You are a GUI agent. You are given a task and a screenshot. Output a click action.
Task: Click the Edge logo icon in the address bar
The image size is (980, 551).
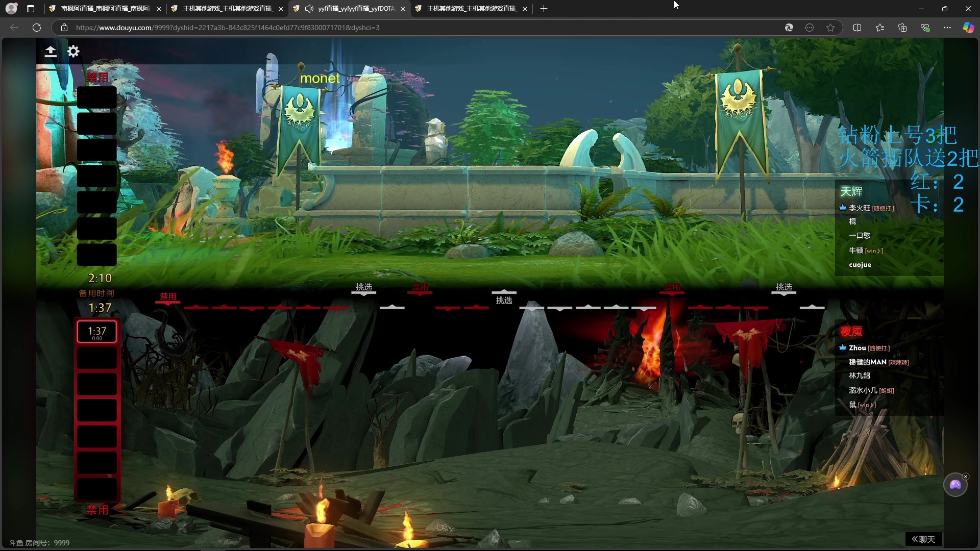(789, 28)
